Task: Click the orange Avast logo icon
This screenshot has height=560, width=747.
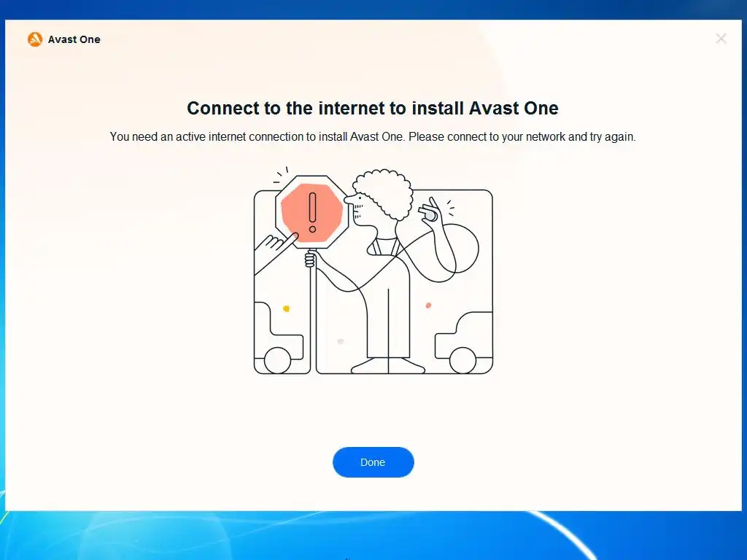Action: coord(35,39)
